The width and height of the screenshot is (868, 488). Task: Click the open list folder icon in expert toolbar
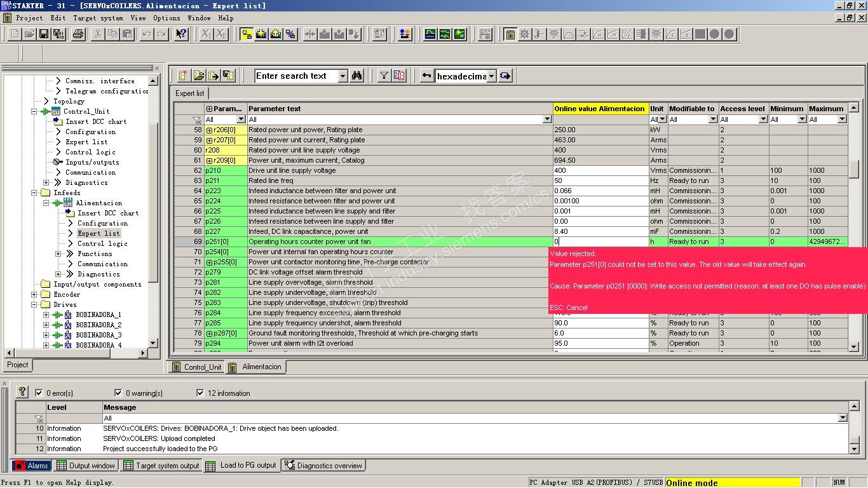coord(199,76)
